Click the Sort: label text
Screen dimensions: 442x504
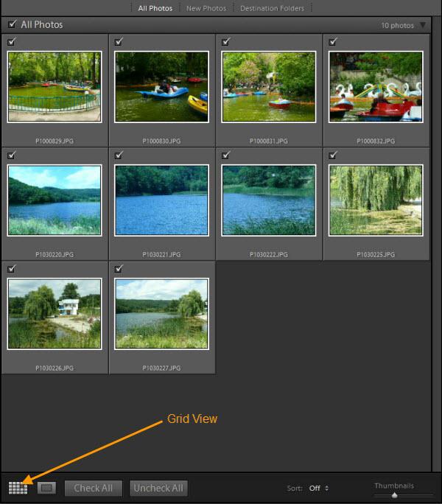(x=295, y=489)
